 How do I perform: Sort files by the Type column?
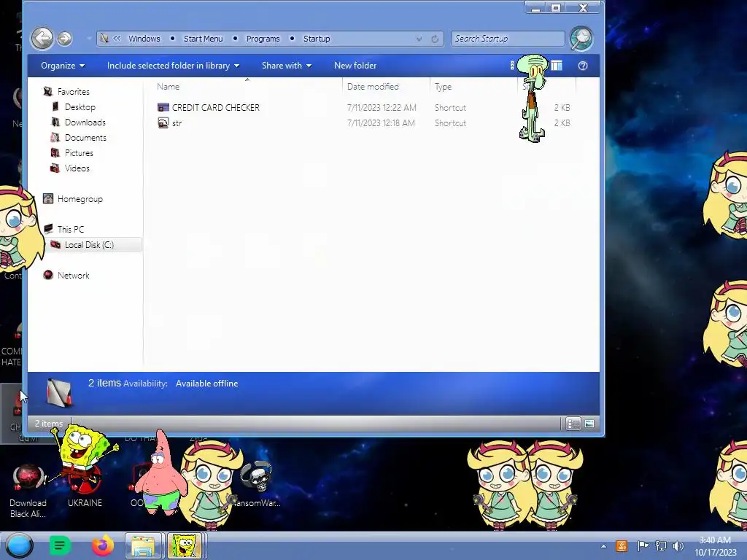443,87
